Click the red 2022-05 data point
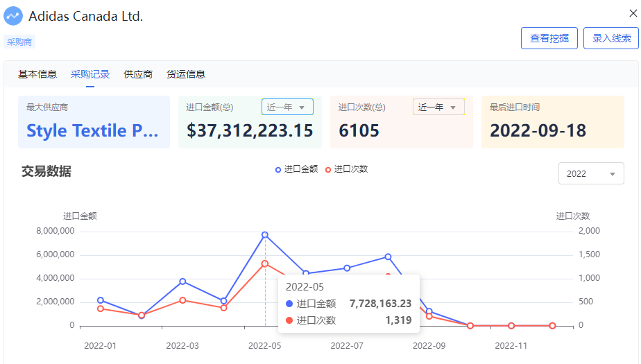Image resolution: width=641 pixels, height=364 pixels. click(x=265, y=264)
